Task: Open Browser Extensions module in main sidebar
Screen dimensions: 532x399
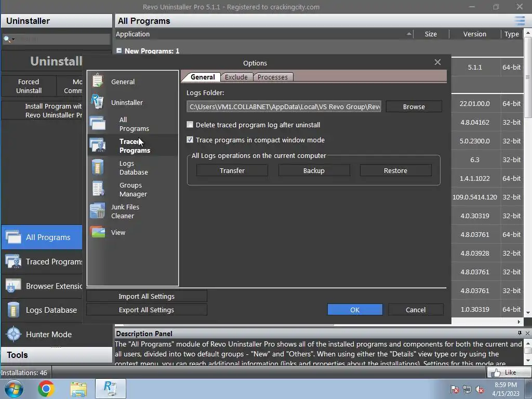Action: click(x=42, y=286)
